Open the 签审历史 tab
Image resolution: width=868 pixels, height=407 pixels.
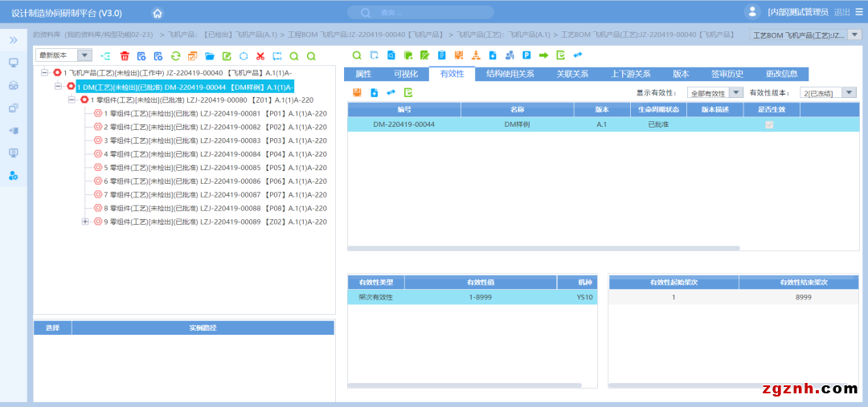pos(727,74)
